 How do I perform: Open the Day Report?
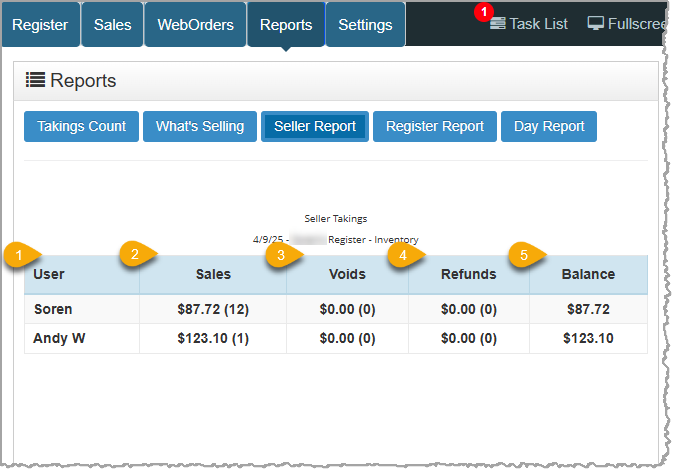[549, 126]
